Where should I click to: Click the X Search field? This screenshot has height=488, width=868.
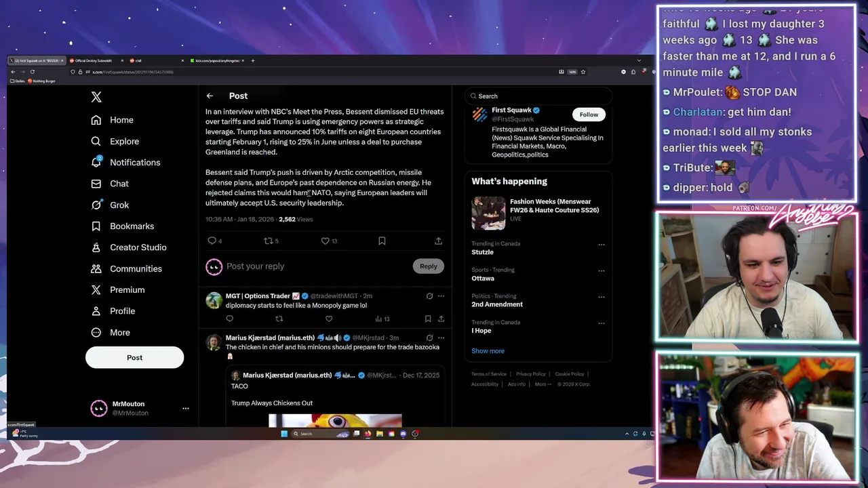point(539,96)
